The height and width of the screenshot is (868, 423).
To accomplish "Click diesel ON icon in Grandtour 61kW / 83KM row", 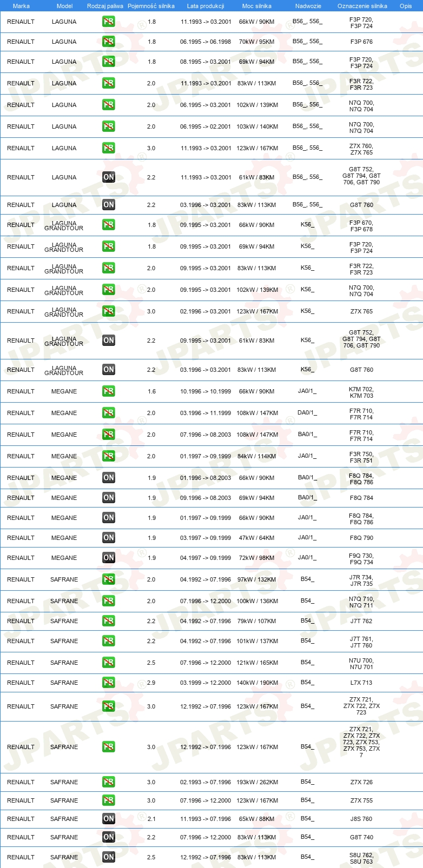I will coord(109,340).
